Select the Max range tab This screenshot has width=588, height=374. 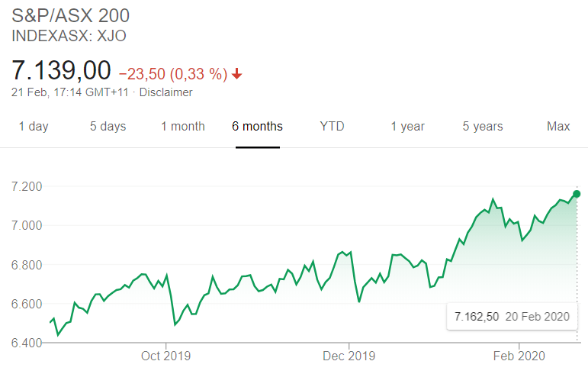pos(558,127)
